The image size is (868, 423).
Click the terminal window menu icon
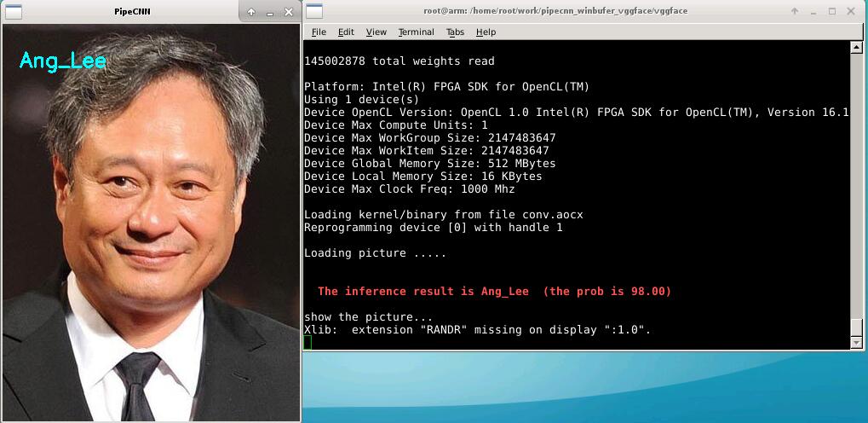tap(314, 11)
